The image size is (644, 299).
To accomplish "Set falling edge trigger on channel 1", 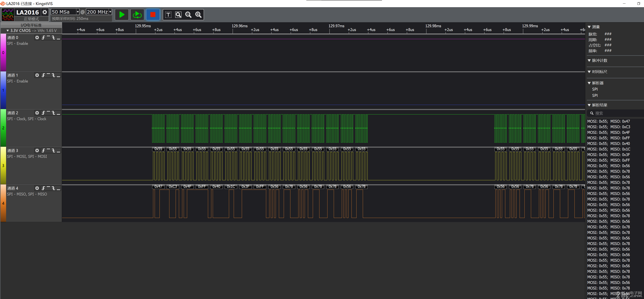I will [x=53, y=75].
